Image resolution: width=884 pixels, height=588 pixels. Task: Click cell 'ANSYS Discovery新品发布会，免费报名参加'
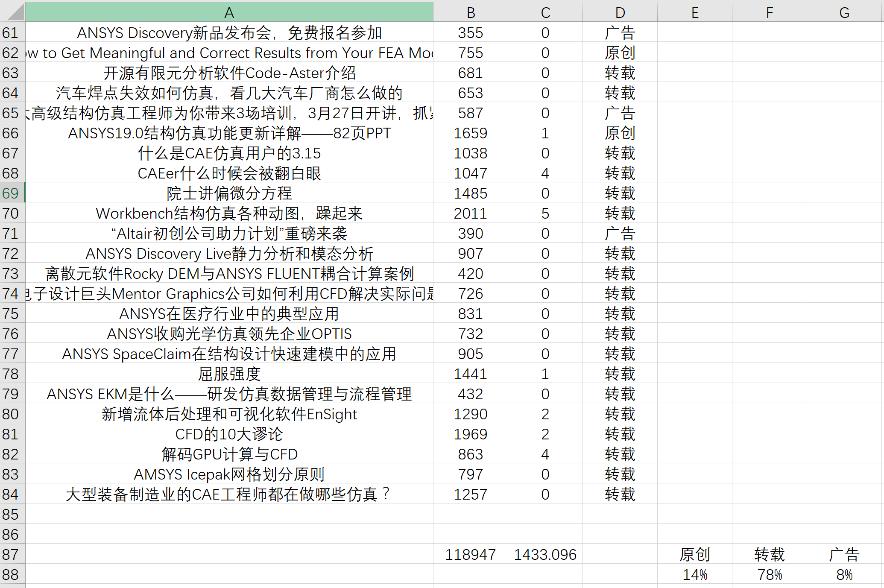[229, 33]
